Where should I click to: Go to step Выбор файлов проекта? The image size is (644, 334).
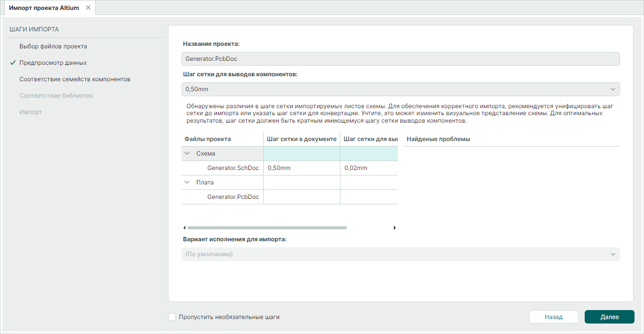pos(53,46)
